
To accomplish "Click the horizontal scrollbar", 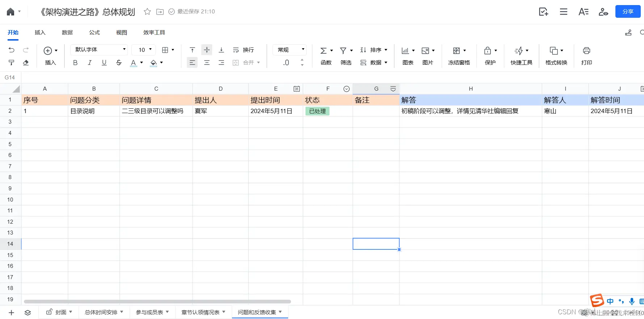I will coord(157,302).
